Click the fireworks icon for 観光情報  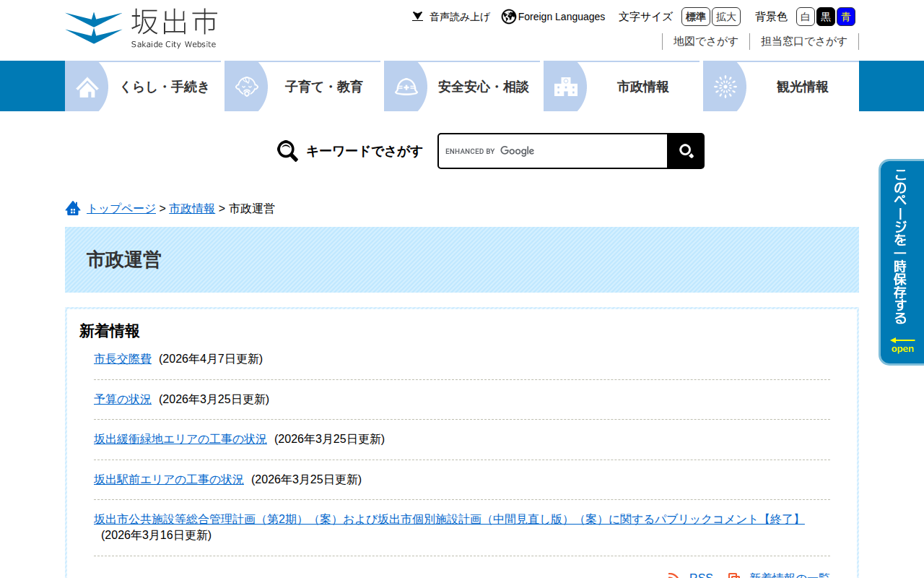[x=725, y=87]
